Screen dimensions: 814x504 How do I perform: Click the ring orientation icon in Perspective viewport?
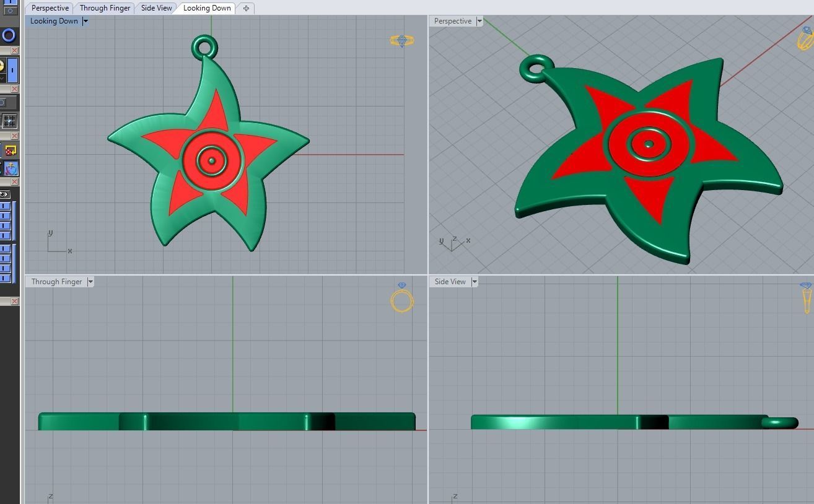point(805,38)
